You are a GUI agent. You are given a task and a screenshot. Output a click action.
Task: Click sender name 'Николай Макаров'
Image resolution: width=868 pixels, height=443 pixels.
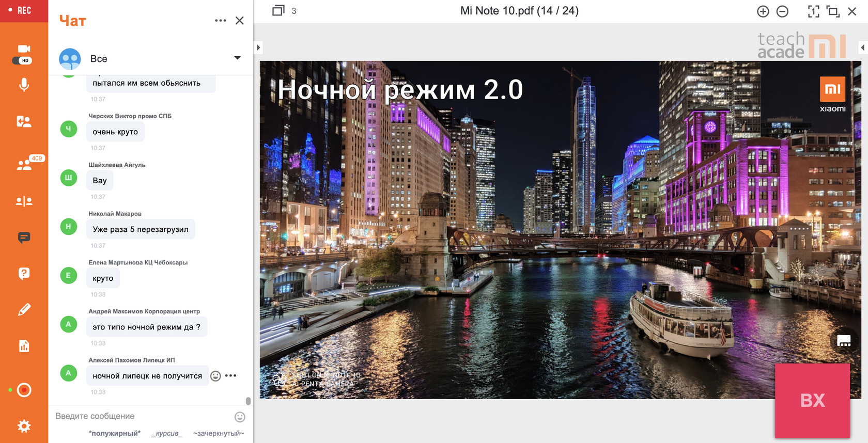(115, 214)
